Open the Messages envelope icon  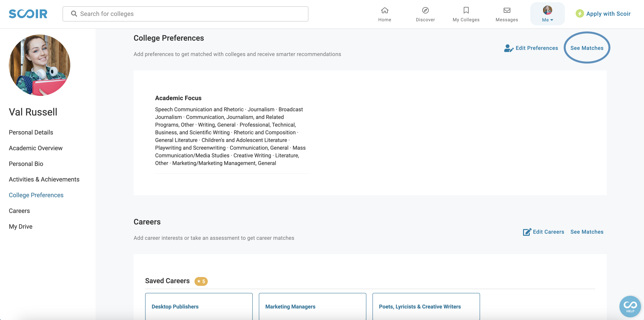507,10
